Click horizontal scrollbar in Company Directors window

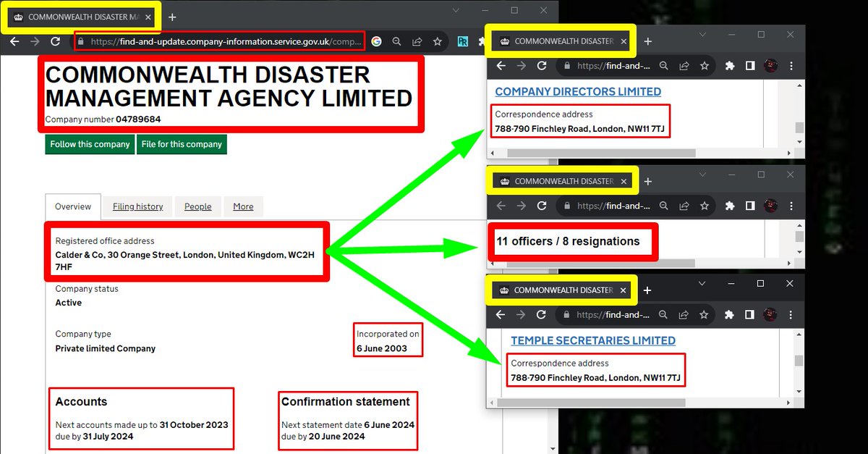[601, 153]
